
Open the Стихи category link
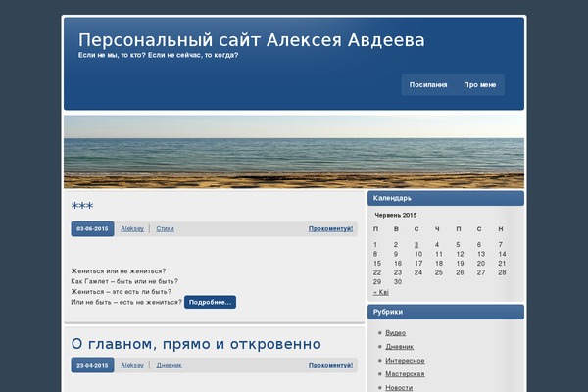[165, 228]
